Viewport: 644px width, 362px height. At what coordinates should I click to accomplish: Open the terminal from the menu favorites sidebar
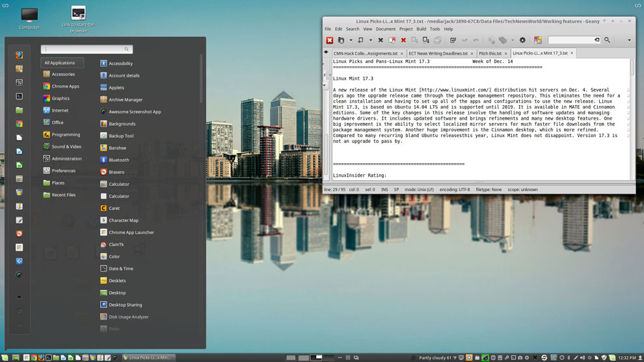[x=19, y=96]
